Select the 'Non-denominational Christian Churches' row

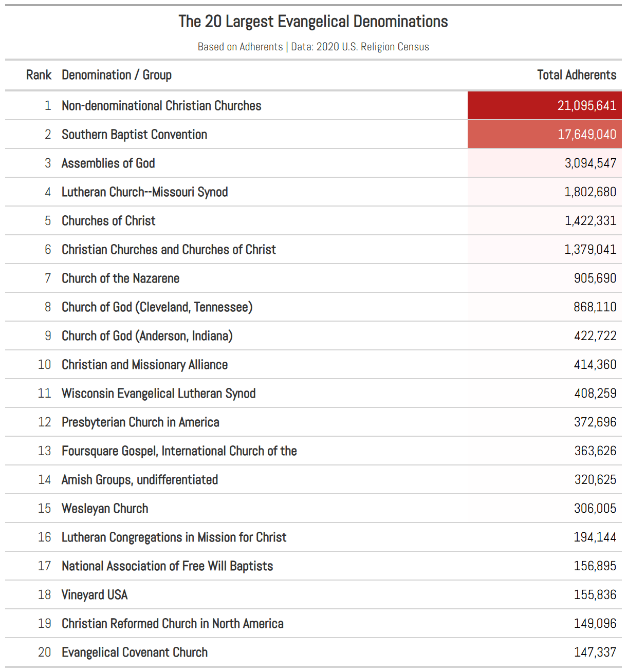[x=161, y=105]
